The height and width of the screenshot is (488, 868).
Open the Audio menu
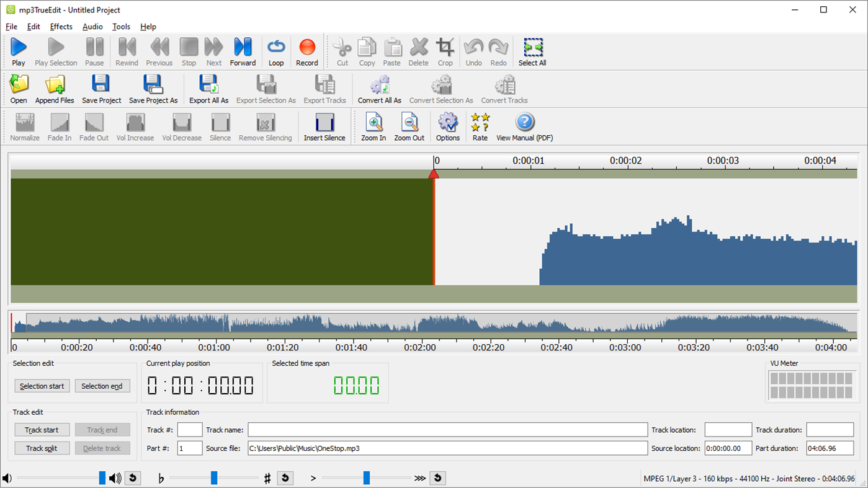click(x=92, y=27)
